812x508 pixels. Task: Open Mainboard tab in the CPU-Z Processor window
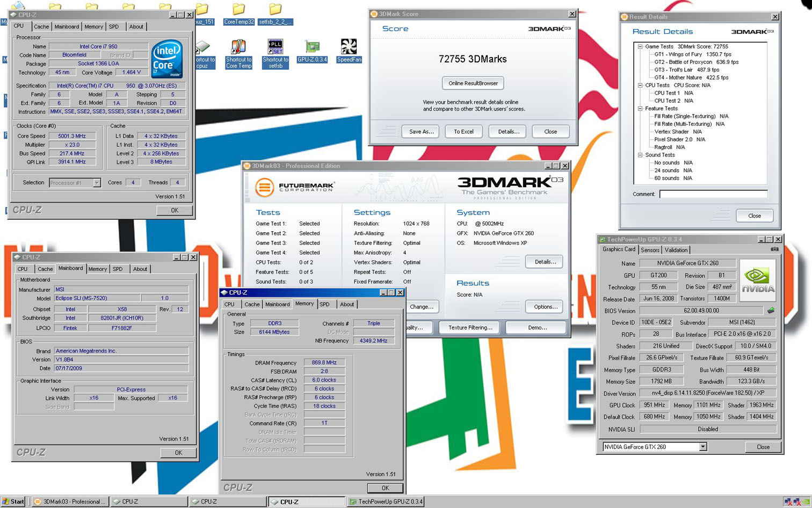(x=67, y=26)
